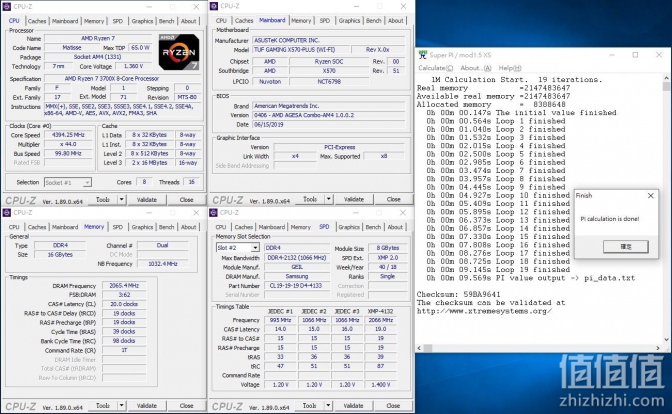
Task: Open Calculate menu in Super PI
Action: pyautogui.click(x=435, y=68)
